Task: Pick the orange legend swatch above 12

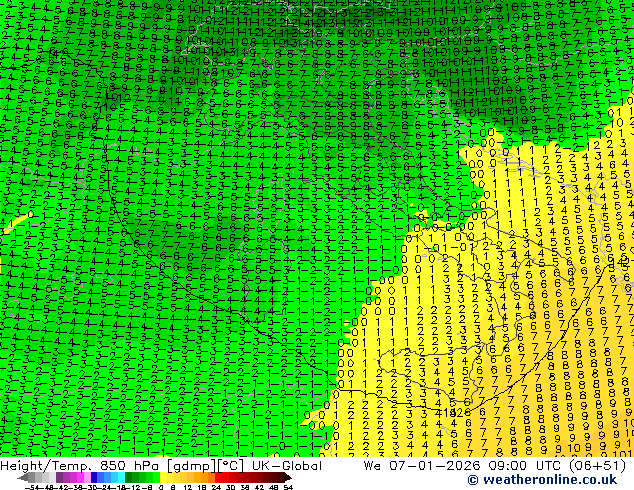Action: pos(191,477)
